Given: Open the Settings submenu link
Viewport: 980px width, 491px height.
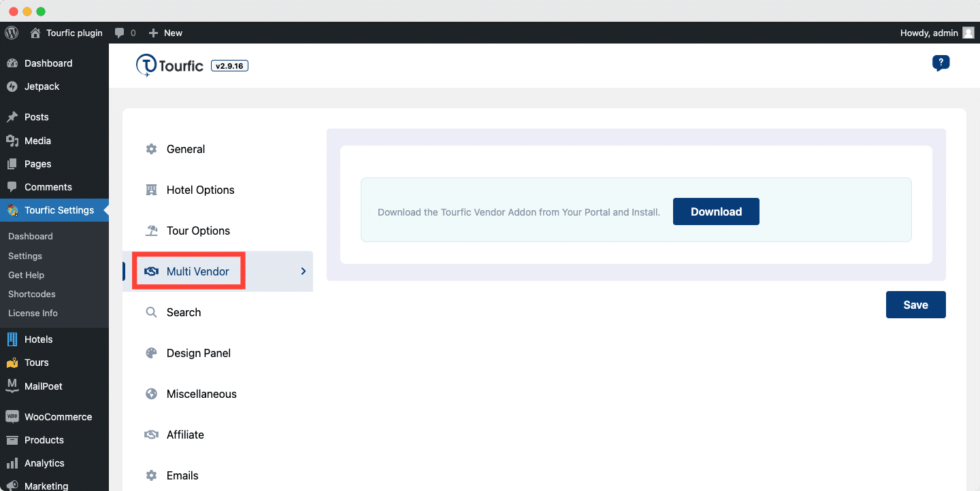Looking at the screenshot, I should click(x=25, y=256).
